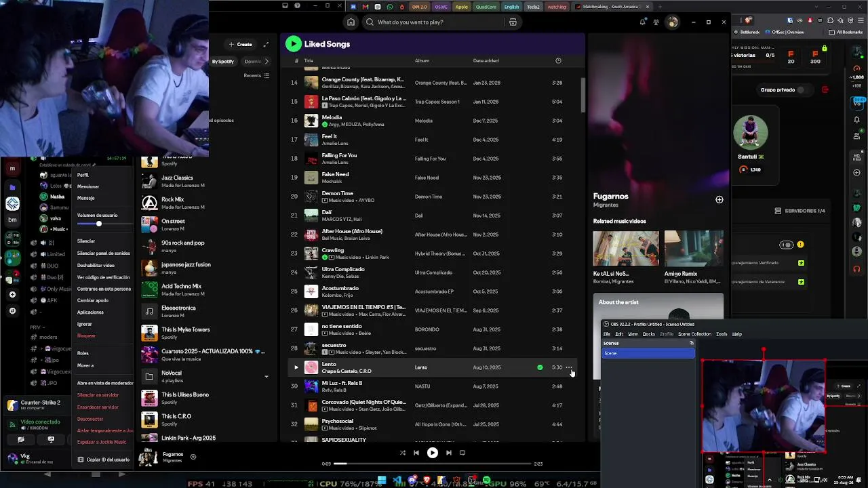This screenshot has width=868, height=488.
Task: Expand the NoVocal playlist folder
Action: pyautogui.click(x=266, y=376)
